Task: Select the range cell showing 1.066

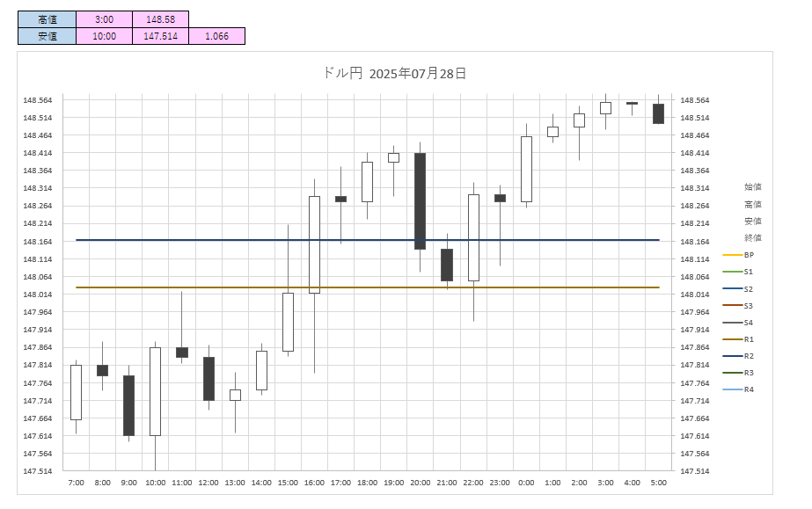Action: click(x=216, y=36)
